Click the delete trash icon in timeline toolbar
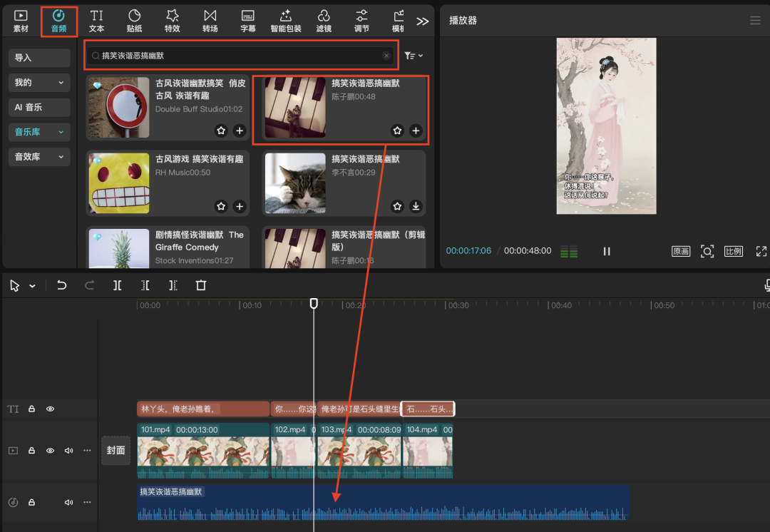770x532 pixels. point(201,285)
